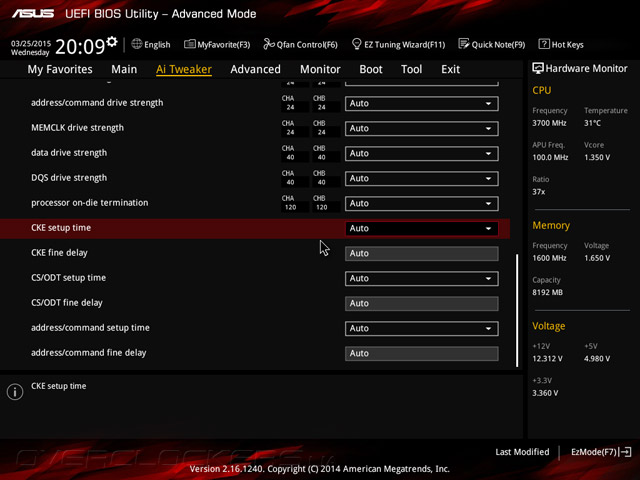Select the CKE fine delay label
This screenshot has width=640, height=480.
coord(59,253)
